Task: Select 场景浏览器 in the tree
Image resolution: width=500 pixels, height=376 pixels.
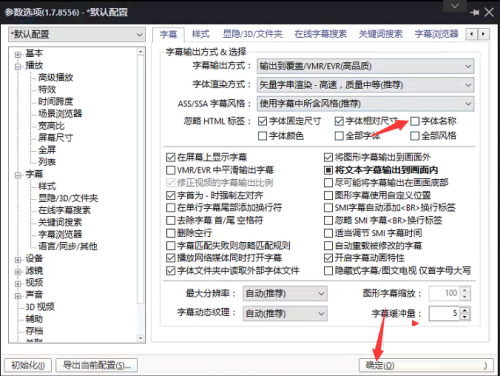Action: 60,113
